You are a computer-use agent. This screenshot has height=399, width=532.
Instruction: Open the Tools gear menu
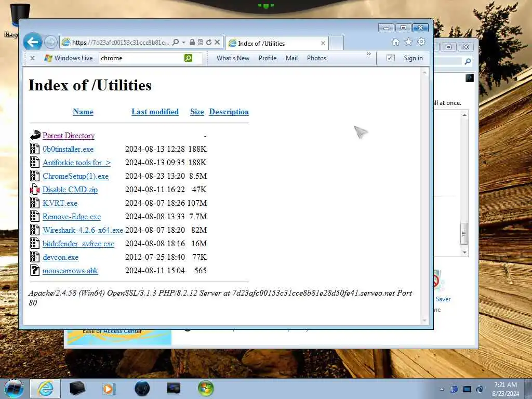pyautogui.click(x=421, y=42)
